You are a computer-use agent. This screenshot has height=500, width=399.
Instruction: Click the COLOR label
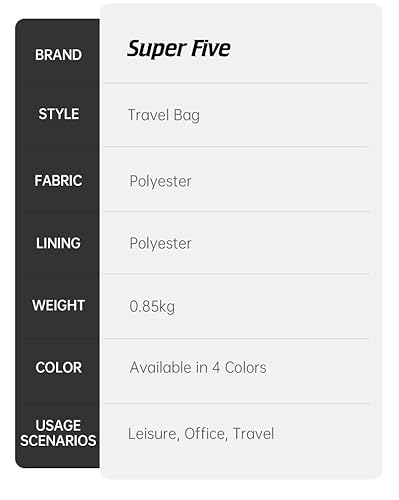(x=59, y=368)
